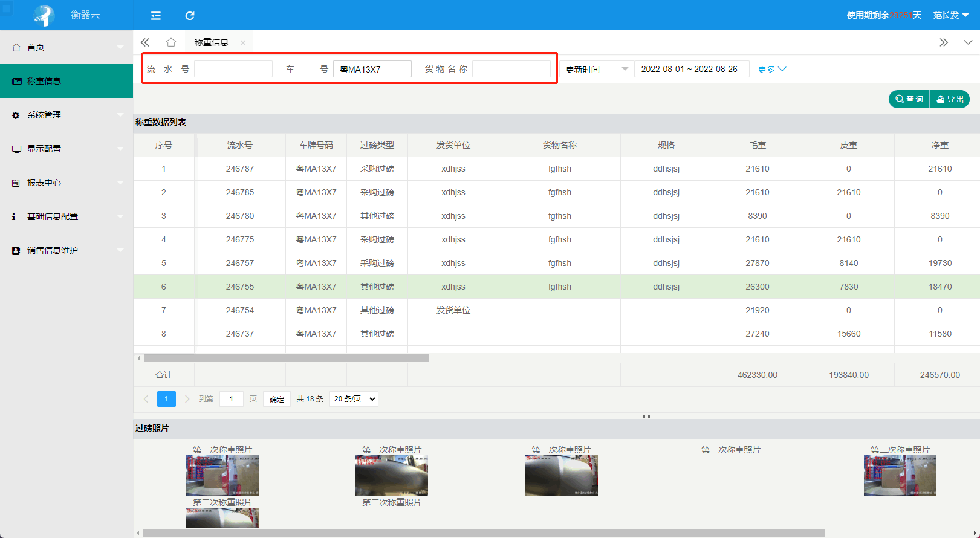The width and height of the screenshot is (980, 538).
Task: Open the leftmost 第一次称重照片 thumbnail
Action: pos(222,476)
